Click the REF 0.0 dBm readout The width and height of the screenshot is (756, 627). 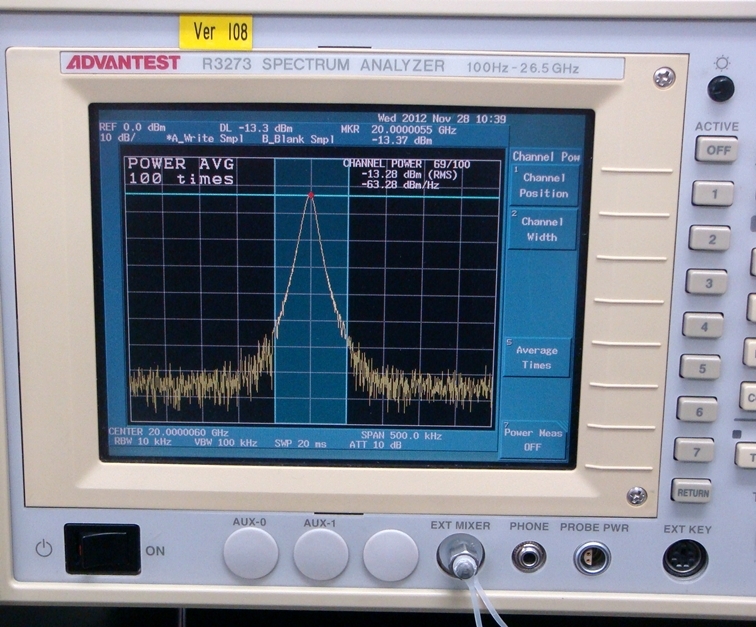click(x=132, y=127)
